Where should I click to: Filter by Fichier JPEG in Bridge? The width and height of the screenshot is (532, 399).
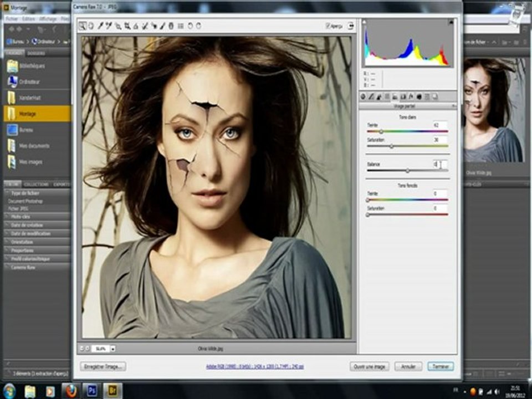[x=19, y=209]
